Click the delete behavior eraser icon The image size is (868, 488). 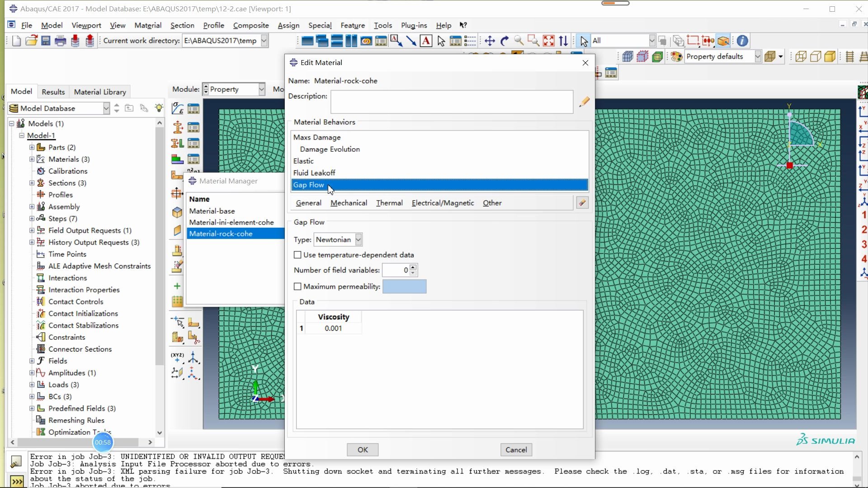(x=582, y=203)
